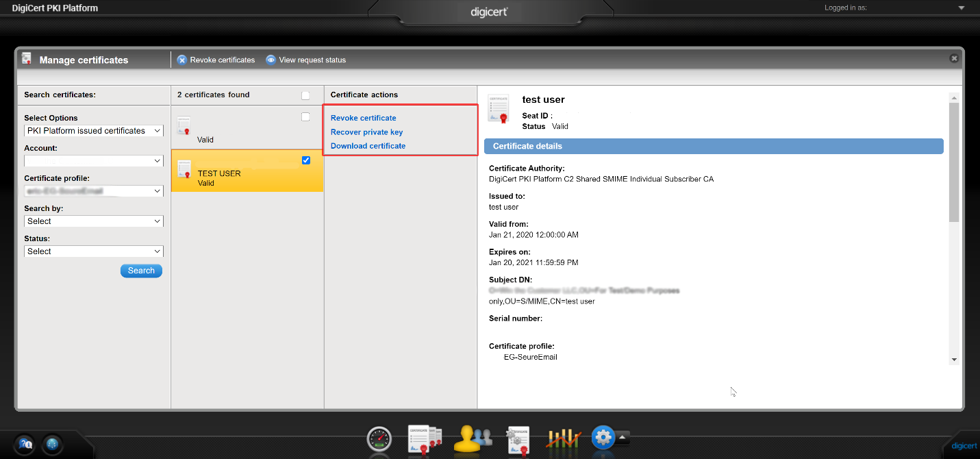
Task: Open the stacked certificates icon in the dock
Action: 425,438
